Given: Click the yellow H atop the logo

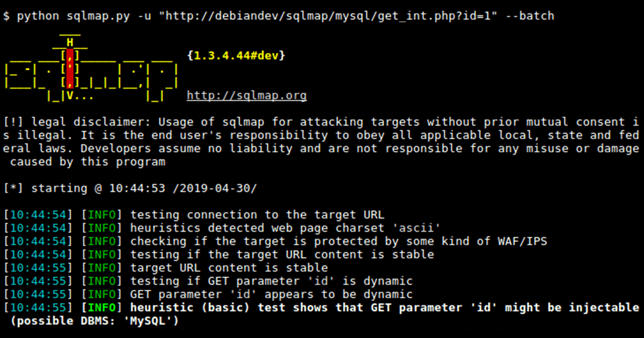Looking at the screenshot, I should point(70,42).
